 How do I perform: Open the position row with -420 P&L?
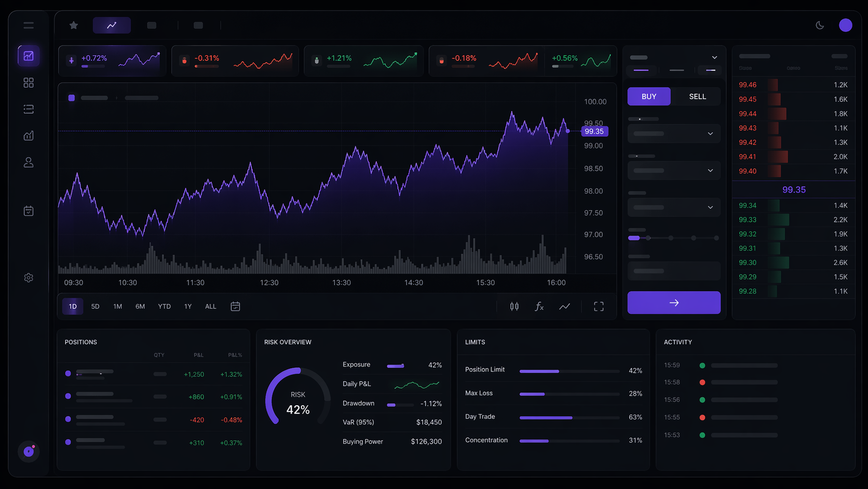[x=154, y=419]
